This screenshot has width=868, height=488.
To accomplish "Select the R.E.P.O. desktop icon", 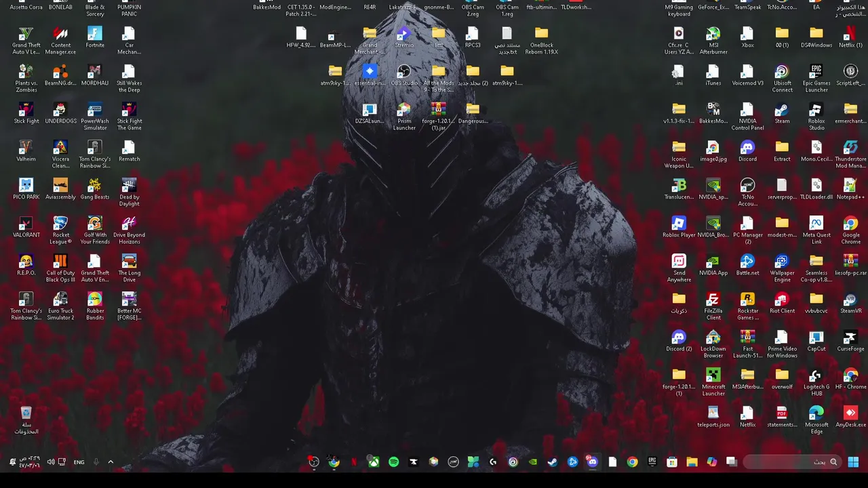I will pyautogui.click(x=26, y=265).
